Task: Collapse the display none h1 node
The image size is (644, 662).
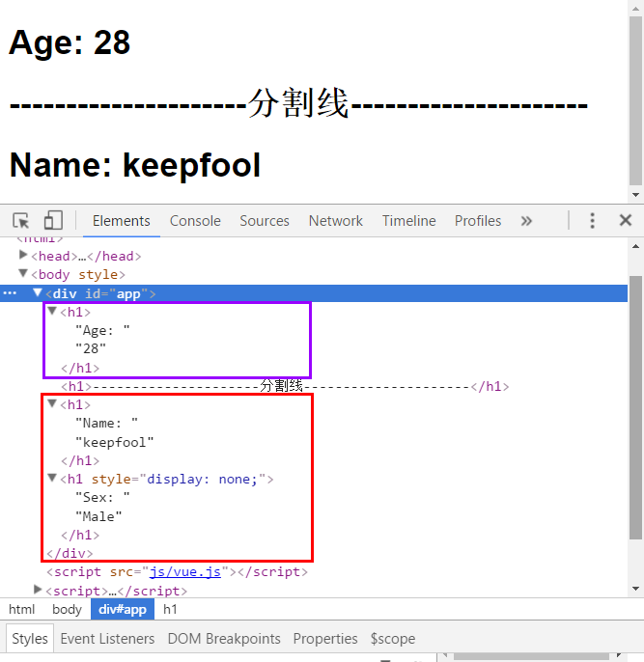Action: tap(52, 478)
